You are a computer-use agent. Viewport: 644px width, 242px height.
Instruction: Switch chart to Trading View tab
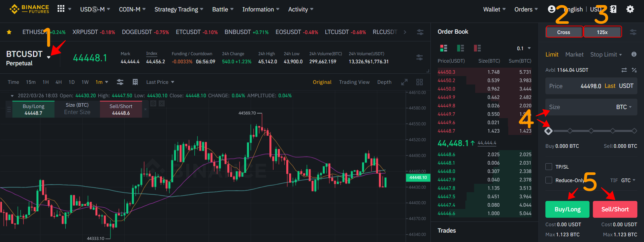(x=354, y=82)
